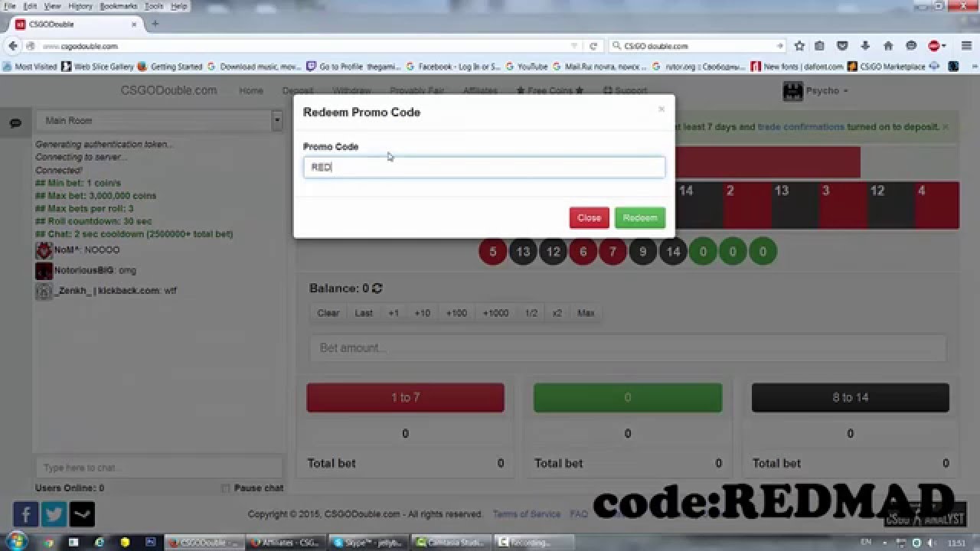Click the red Close button in dialog

[589, 218]
